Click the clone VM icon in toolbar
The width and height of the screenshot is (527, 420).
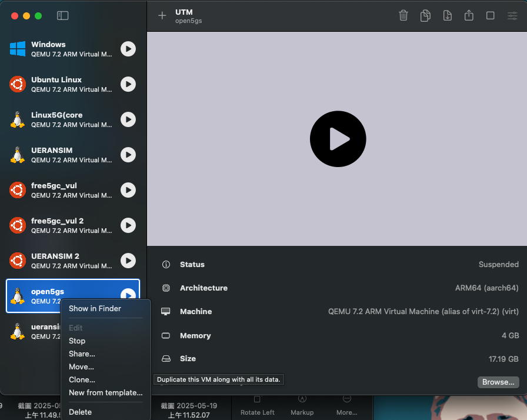click(425, 15)
